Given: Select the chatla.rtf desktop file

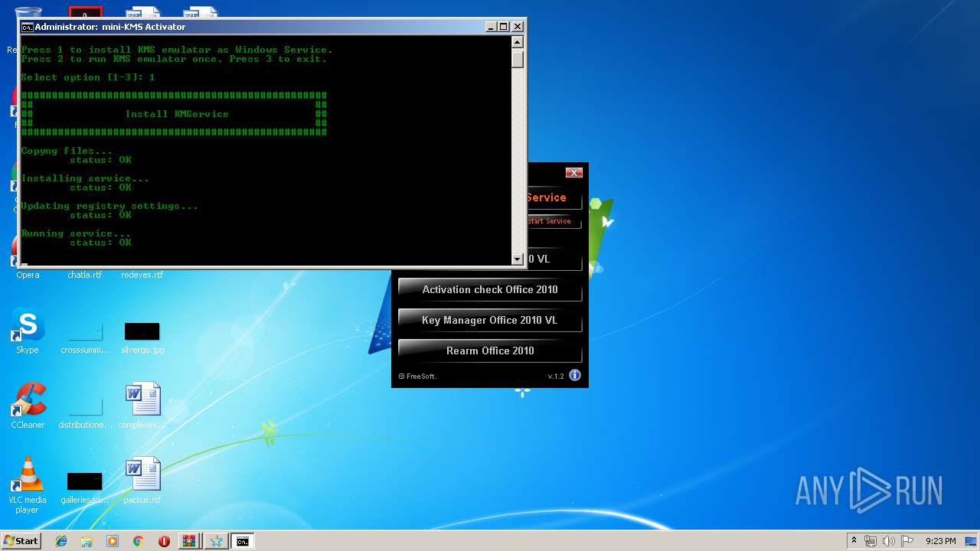Looking at the screenshot, I should click(x=84, y=274).
